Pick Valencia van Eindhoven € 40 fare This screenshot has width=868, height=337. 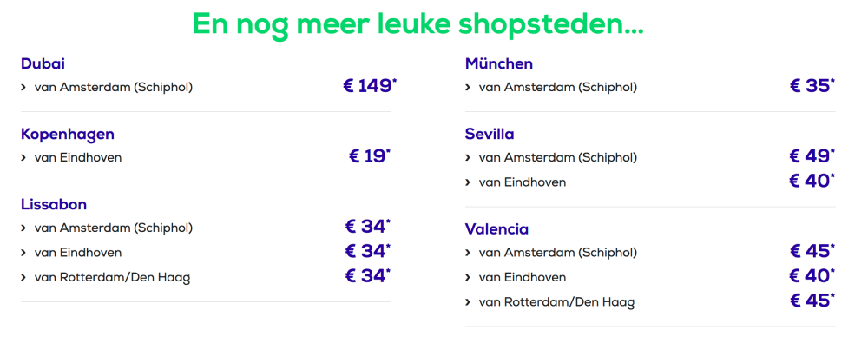coord(812,276)
